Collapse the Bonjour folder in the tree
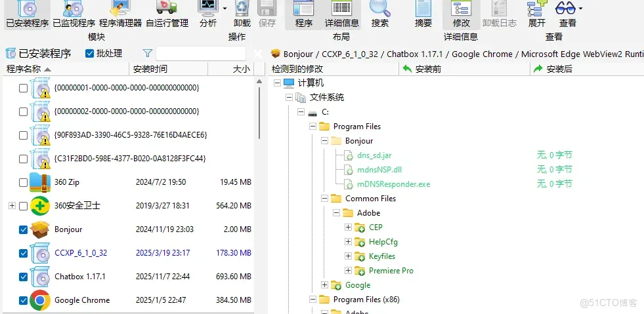This screenshot has width=644, height=314. [x=324, y=140]
